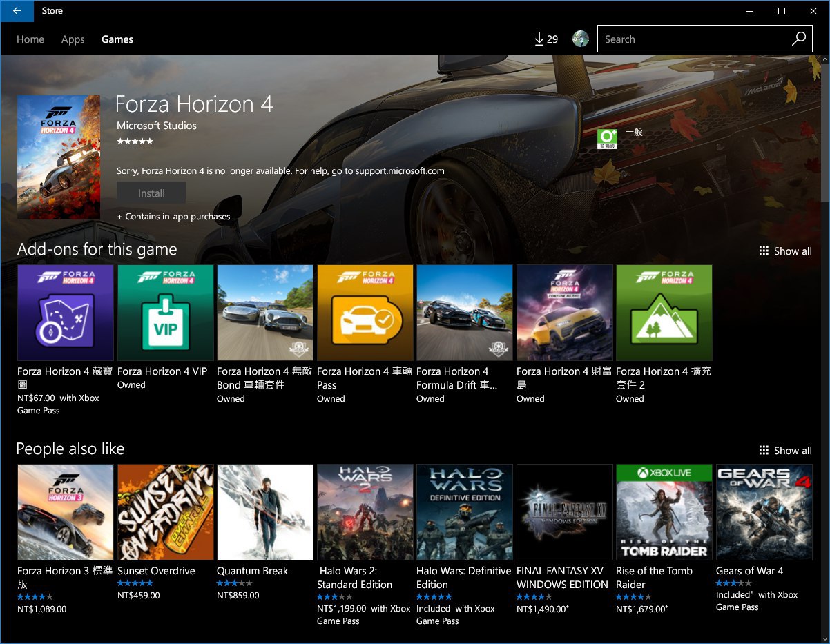The width and height of the screenshot is (830, 644).
Task: Open the user account avatar
Action: (581, 39)
